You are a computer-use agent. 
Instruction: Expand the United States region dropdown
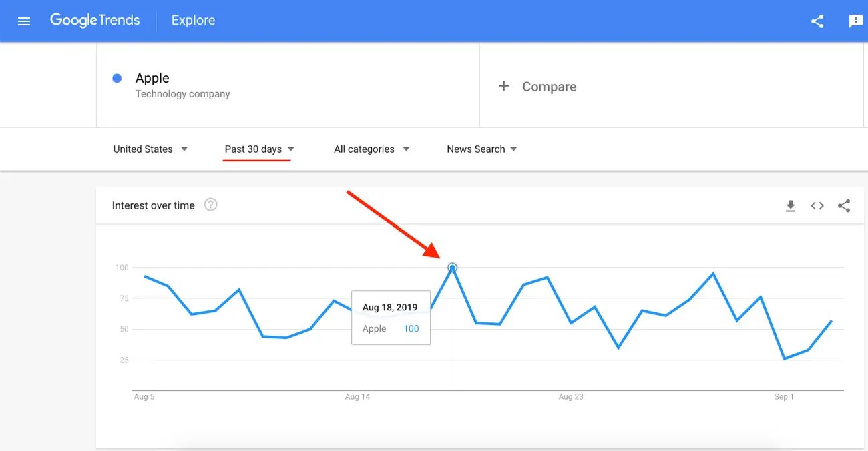[x=150, y=149]
